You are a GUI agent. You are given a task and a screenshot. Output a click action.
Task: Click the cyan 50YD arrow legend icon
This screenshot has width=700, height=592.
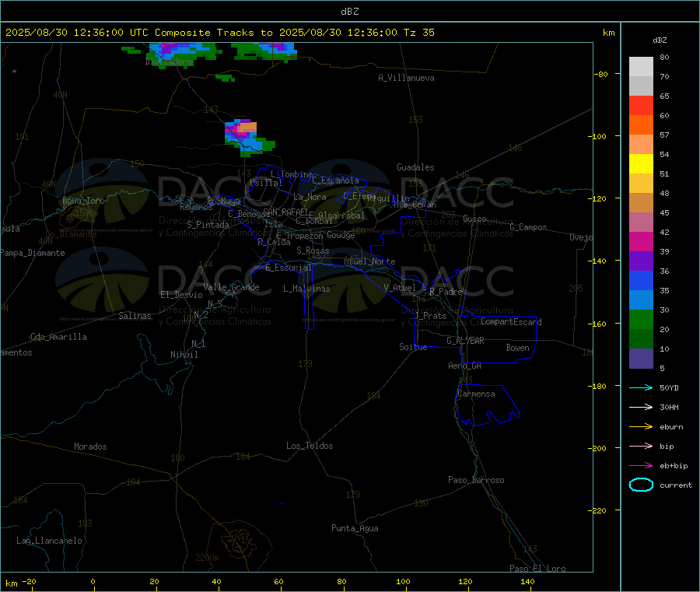click(641, 387)
